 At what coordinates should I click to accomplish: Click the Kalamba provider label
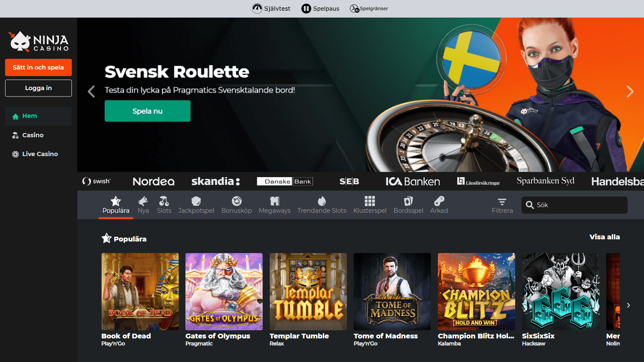tap(450, 344)
